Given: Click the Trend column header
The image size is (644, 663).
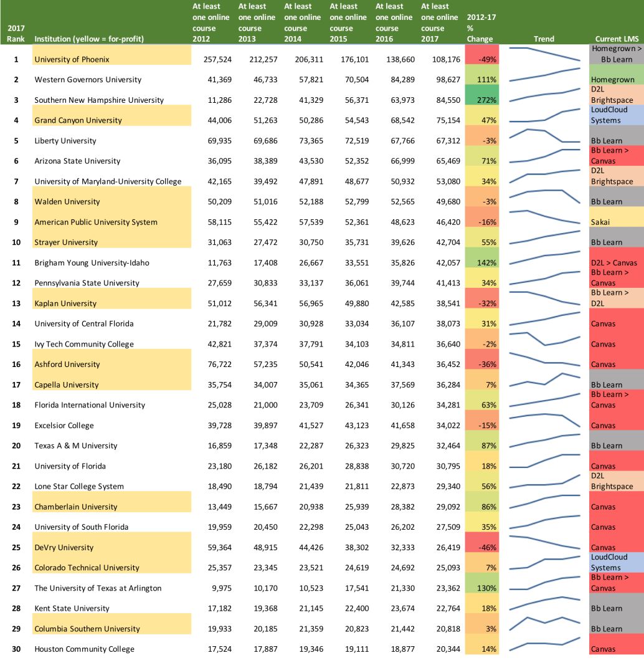Looking at the screenshot, I should click(544, 39).
